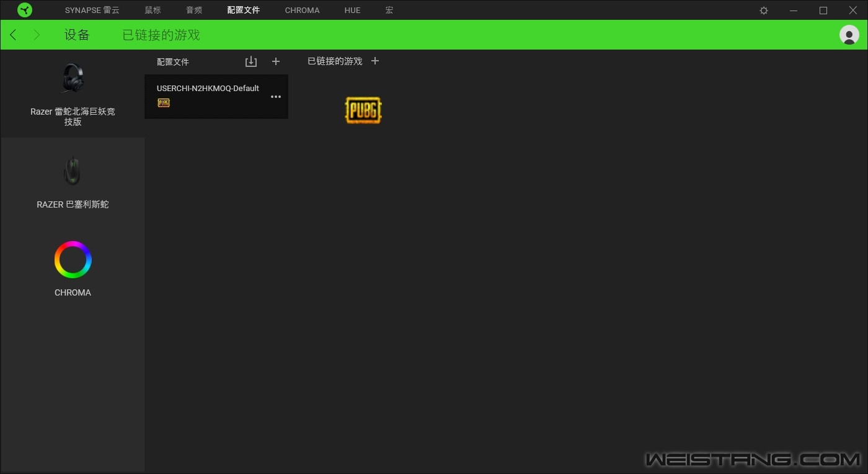
Task: Open settings gear icon
Action: pyautogui.click(x=764, y=11)
